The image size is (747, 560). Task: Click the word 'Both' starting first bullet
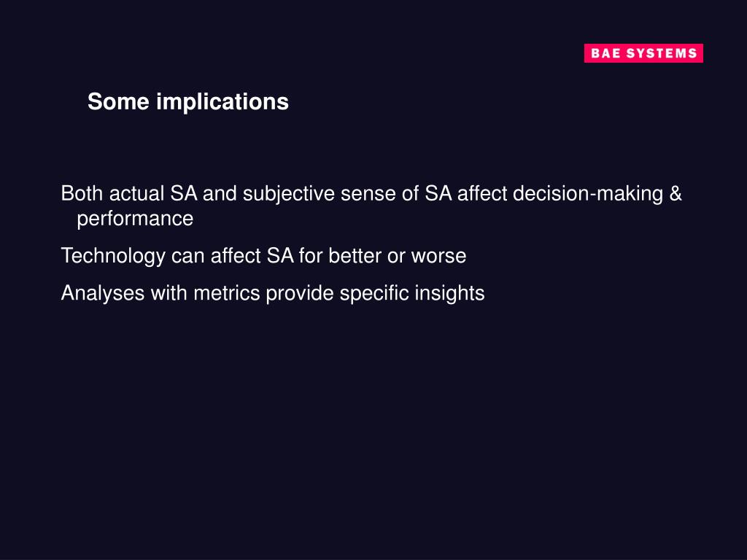pos(82,193)
